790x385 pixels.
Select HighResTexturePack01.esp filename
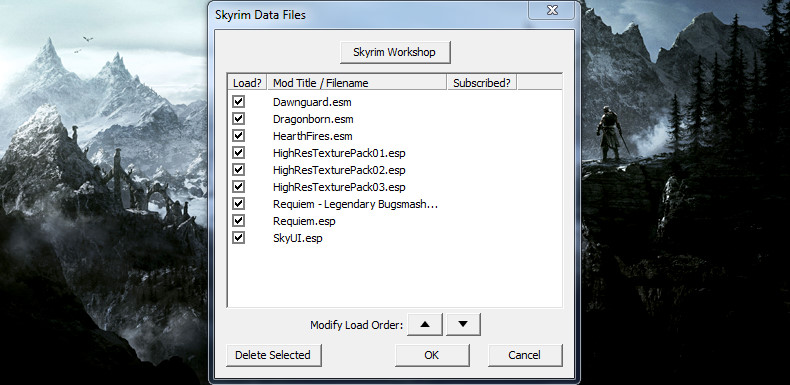point(339,153)
